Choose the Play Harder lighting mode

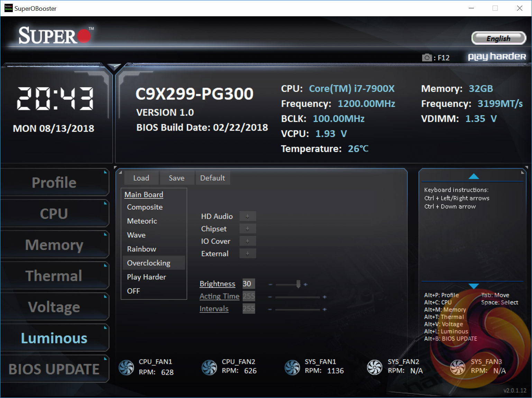coord(154,277)
